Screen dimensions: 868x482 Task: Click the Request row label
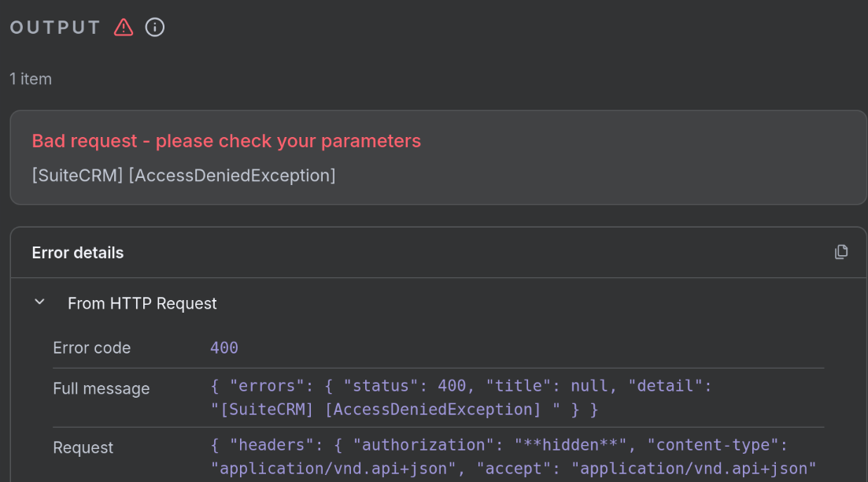point(83,447)
